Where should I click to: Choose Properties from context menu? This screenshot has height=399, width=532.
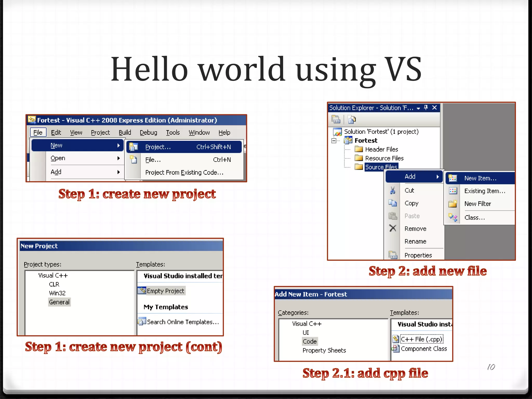coord(418,255)
